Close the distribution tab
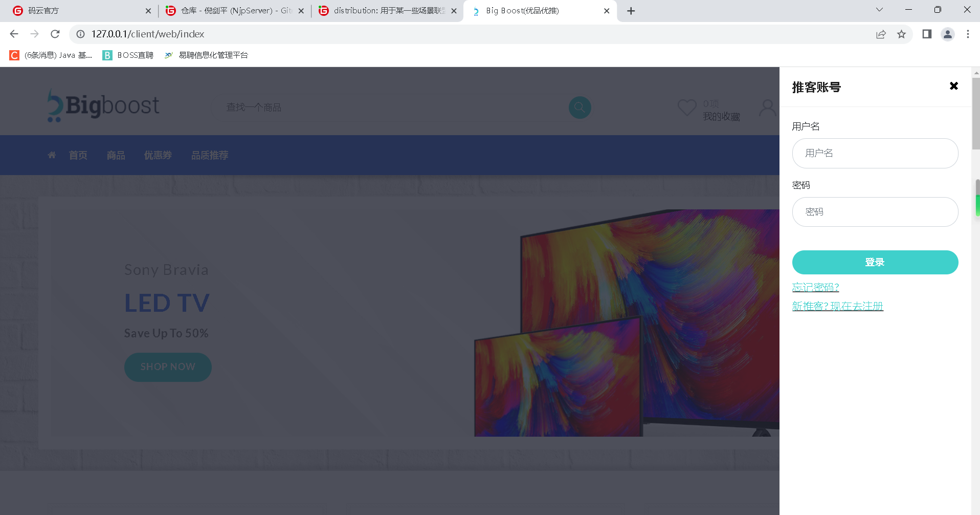The width and height of the screenshot is (980, 515). pyautogui.click(x=454, y=11)
